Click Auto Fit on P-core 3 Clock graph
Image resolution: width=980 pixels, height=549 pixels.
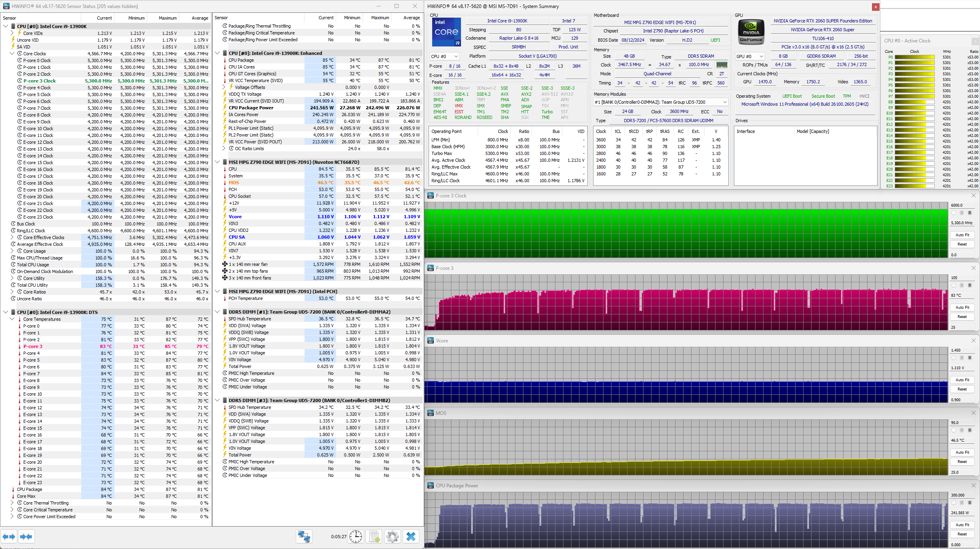(x=962, y=235)
